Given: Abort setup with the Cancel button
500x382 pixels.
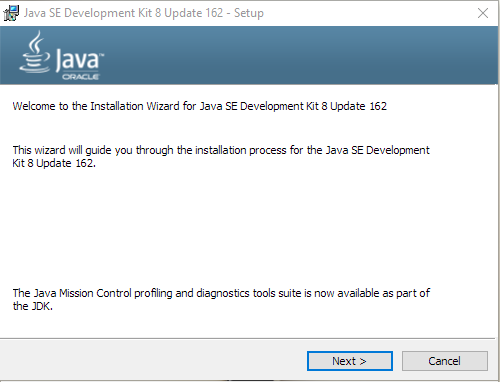Looking at the screenshot, I should coord(445,361).
